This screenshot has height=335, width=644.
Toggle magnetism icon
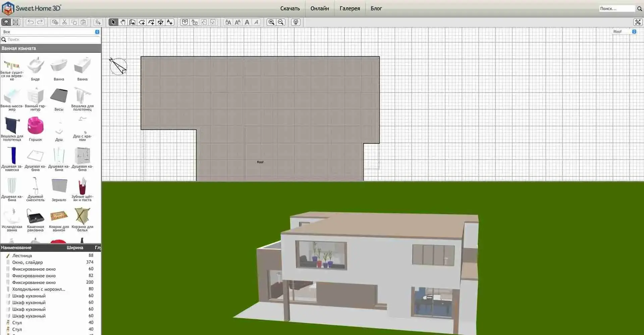point(184,22)
